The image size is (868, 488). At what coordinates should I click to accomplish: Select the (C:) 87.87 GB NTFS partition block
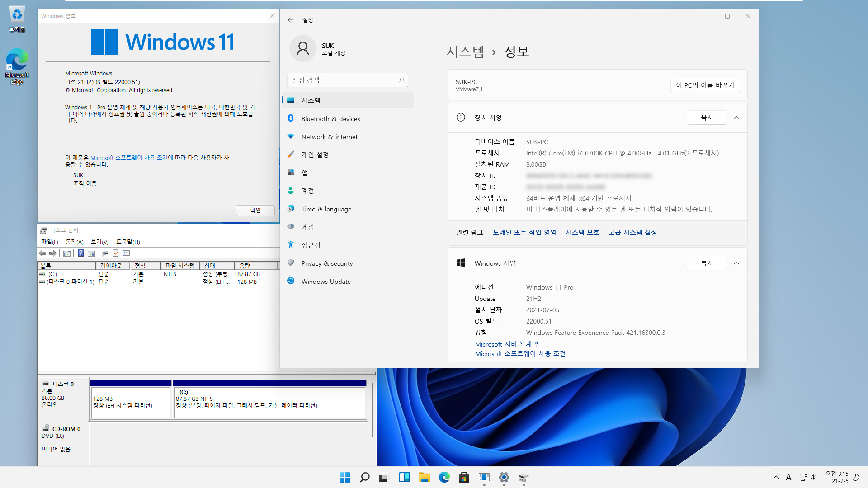270,399
